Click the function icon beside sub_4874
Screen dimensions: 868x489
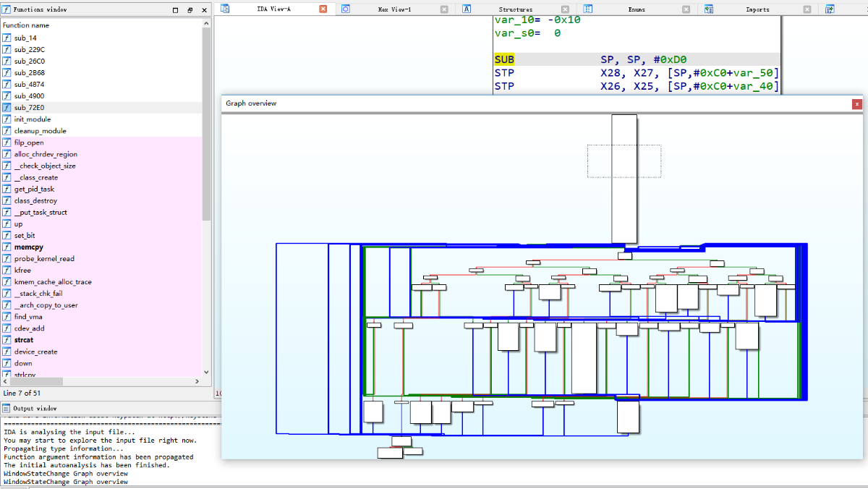[x=7, y=85]
